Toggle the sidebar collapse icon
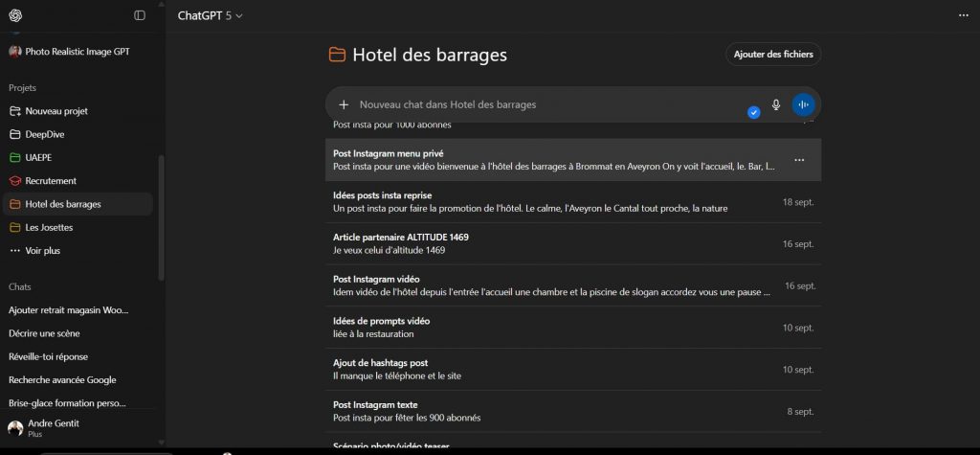The image size is (980, 455). click(x=140, y=15)
